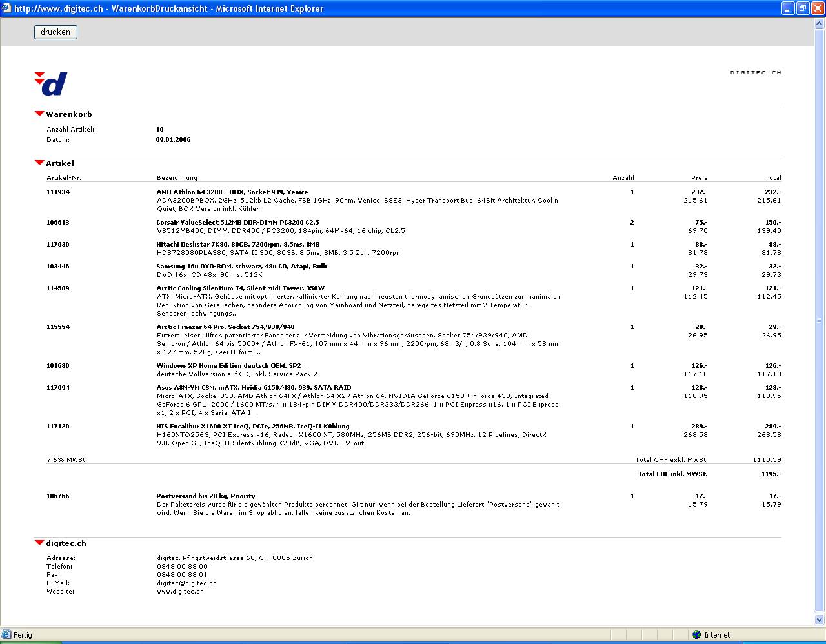Viewport: 826px width, 644px height.
Task: Click Asus A8N-VM CSM item title
Action: point(254,388)
